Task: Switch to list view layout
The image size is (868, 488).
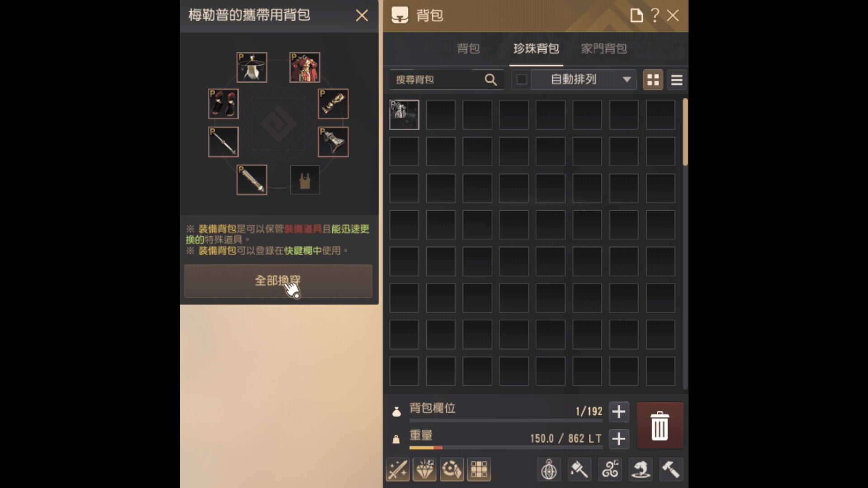Action: (x=676, y=80)
